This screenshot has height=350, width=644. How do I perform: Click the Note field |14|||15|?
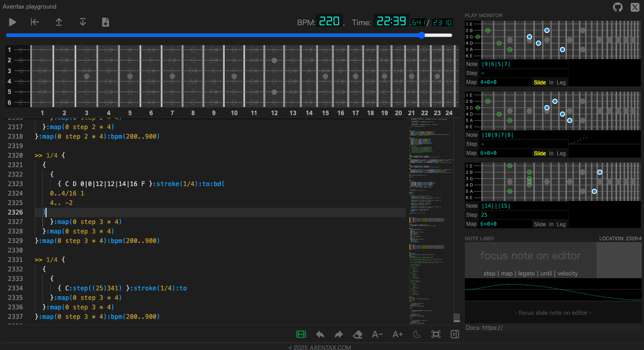524,206
